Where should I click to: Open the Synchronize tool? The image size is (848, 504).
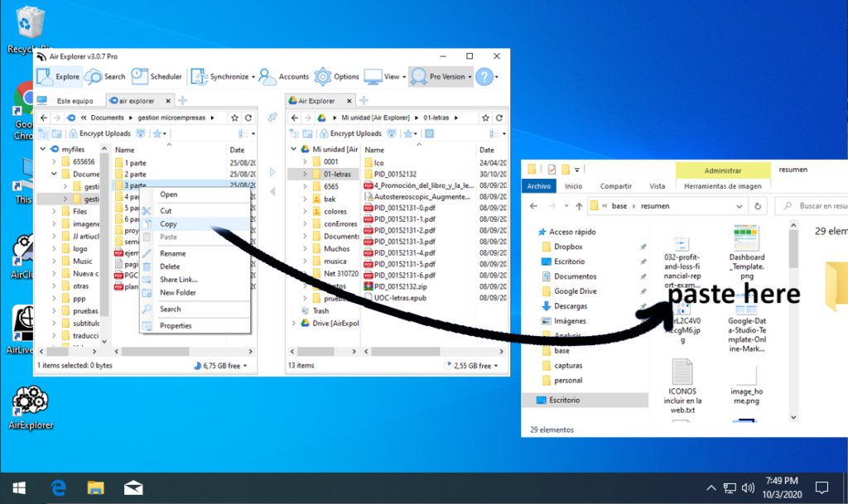[x=222, y=77]
